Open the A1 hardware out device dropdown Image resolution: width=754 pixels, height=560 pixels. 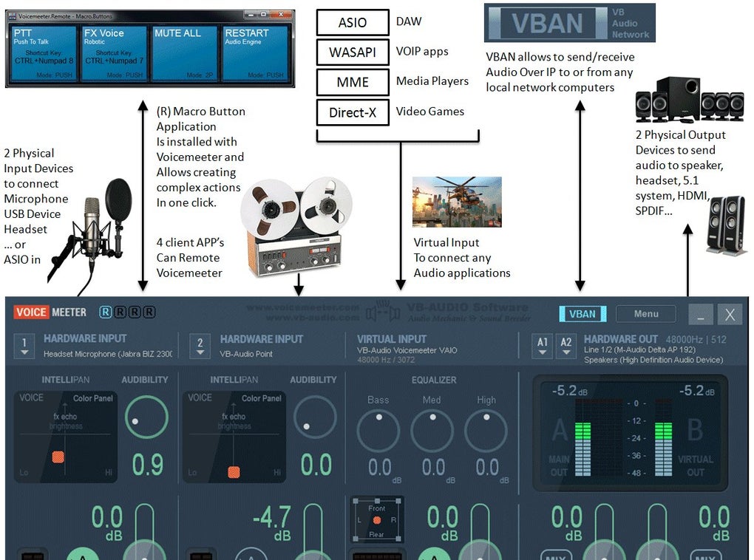(543, 346)
